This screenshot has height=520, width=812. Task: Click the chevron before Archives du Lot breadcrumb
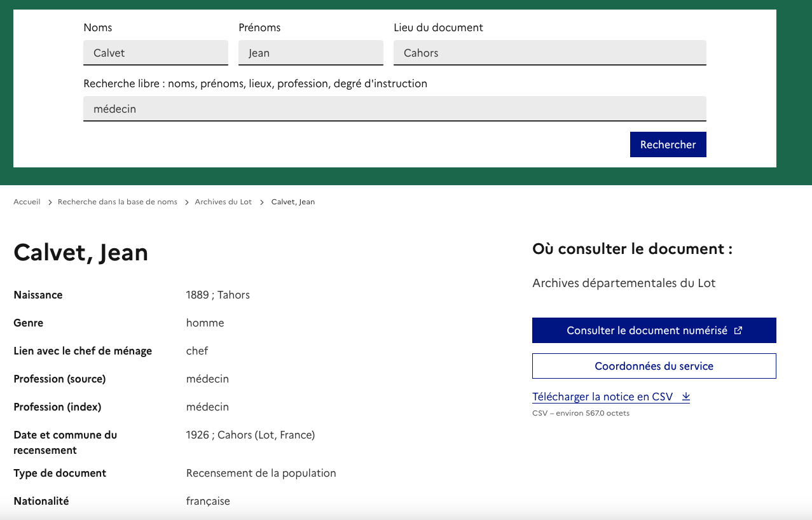tap(187, 202)
